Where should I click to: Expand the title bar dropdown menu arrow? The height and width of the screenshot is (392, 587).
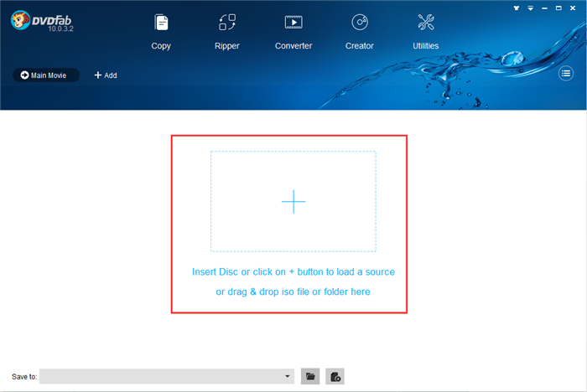coord(530,8)
